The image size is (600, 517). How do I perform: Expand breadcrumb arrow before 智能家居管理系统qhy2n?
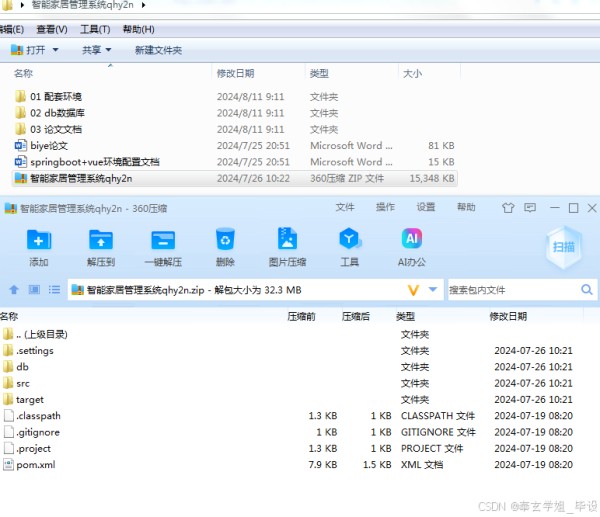click(22, 5)
